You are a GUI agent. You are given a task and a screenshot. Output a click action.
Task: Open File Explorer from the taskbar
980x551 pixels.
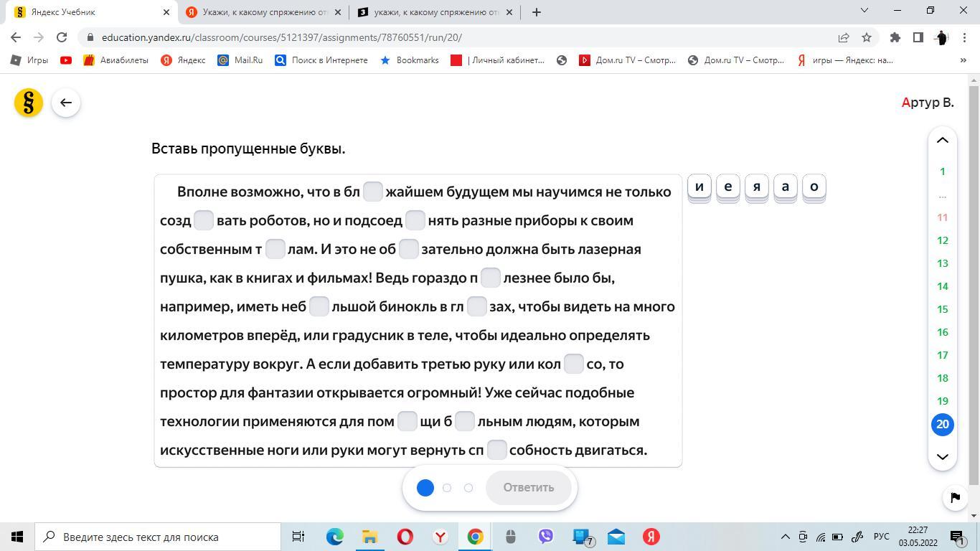pos(369,537)
